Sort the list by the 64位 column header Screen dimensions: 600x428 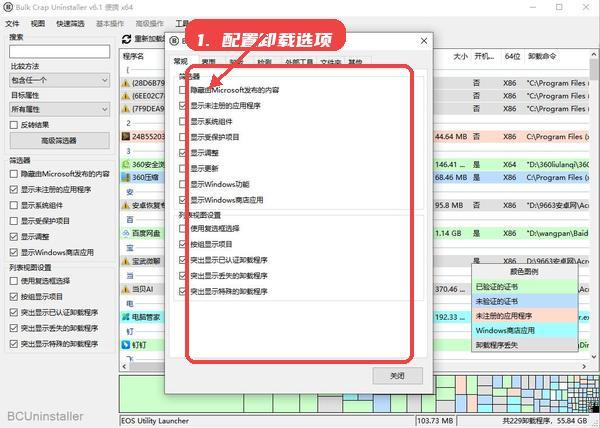tap(512, 57)
